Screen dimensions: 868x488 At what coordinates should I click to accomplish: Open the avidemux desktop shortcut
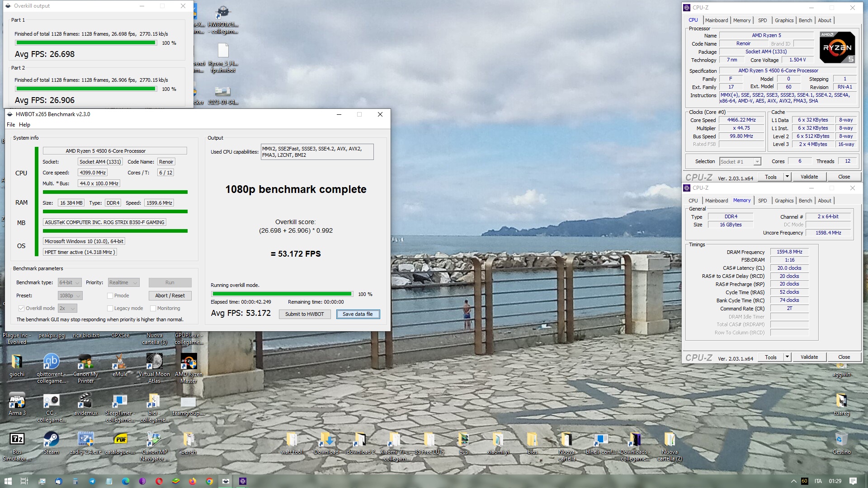85,404
